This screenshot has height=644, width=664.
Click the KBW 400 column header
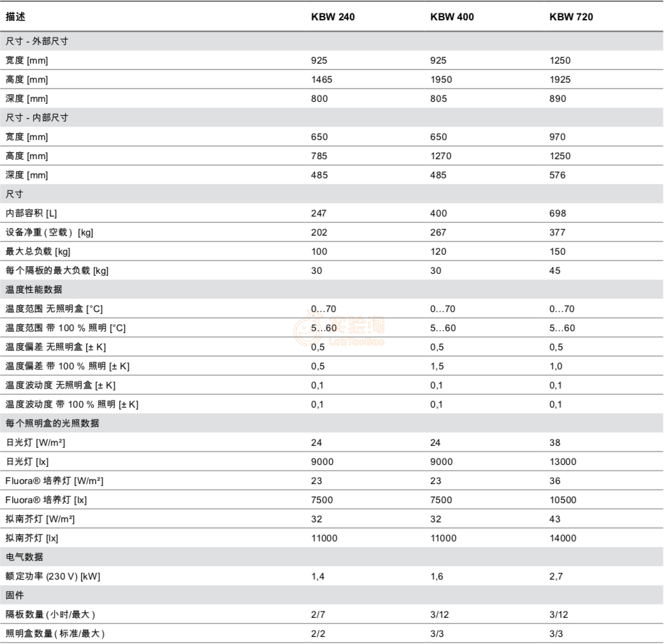coord(452,17)
